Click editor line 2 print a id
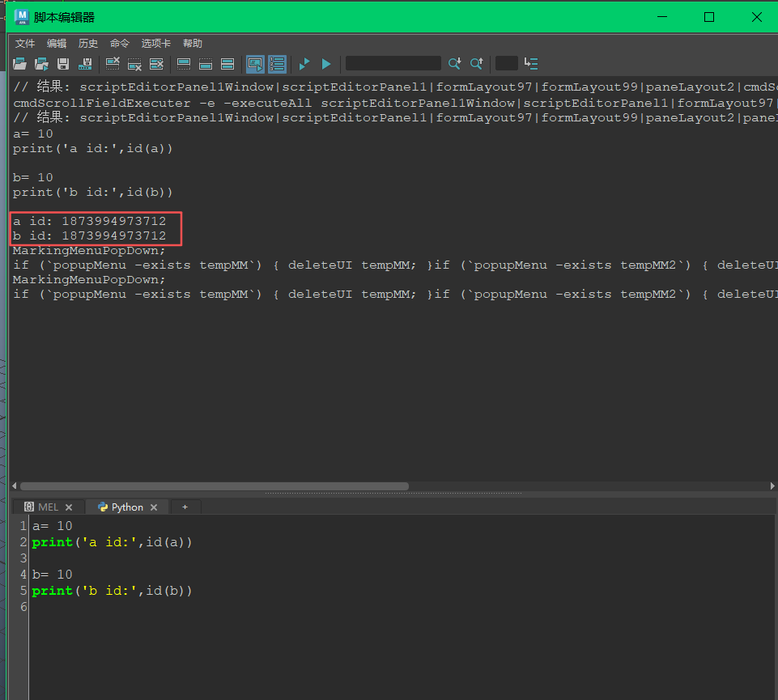This screenshot has width=778, height=700. point(112,542)
